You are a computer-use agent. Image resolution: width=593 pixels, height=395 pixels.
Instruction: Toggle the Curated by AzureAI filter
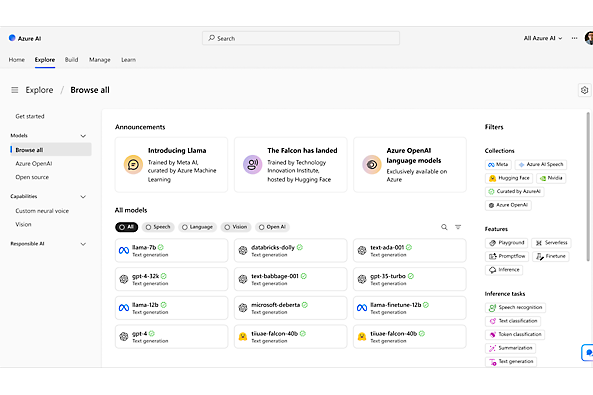tap(514, 191)
